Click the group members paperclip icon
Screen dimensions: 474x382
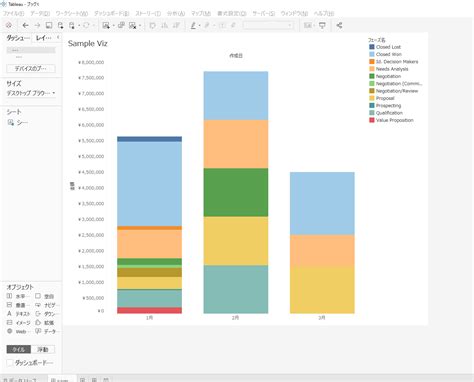point(207,25)
